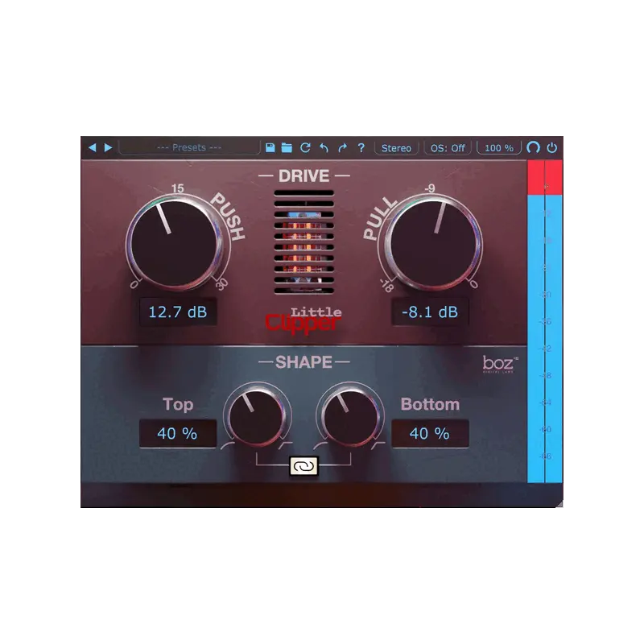Click the DRIVE section heading
Viewport: 644px width, 644px height.
point(304,175)
